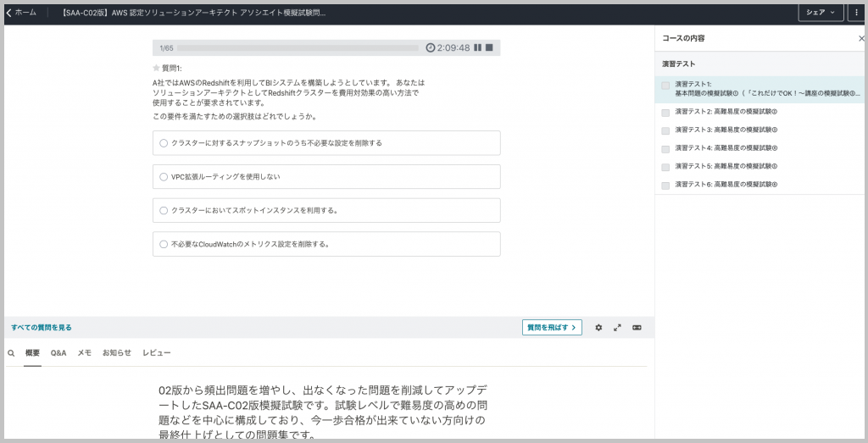
Task: Stop the practice test with the square icon
Action: pyautogui.click(x=489, y=48)
